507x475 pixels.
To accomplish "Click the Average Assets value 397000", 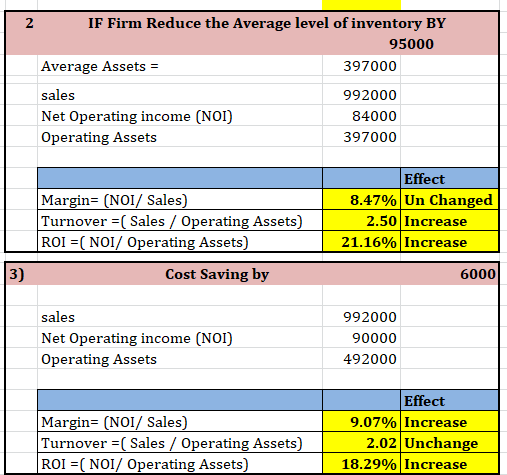I will (x=370, y=66).
